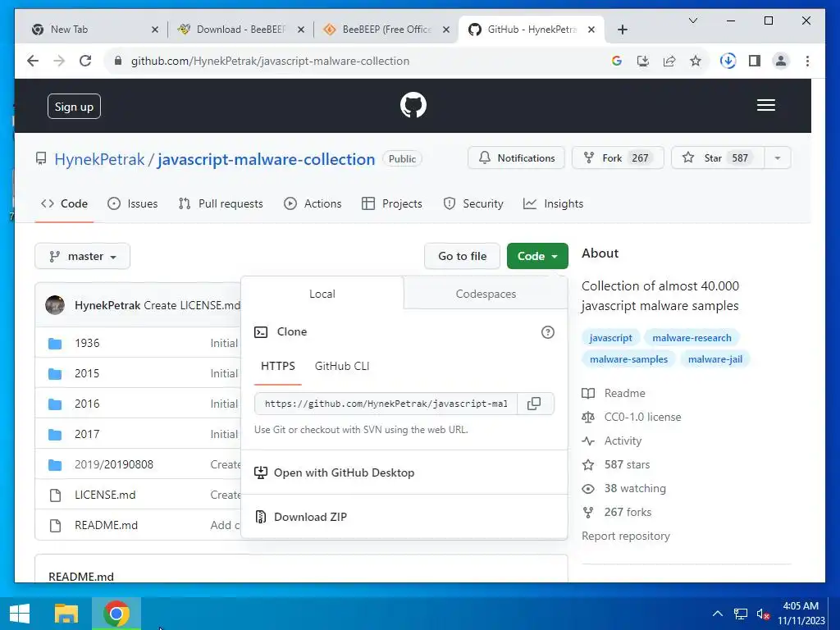The image size is (840, 630).
Task: Open Chrome's three-dot menu
Action: (807, 61)
